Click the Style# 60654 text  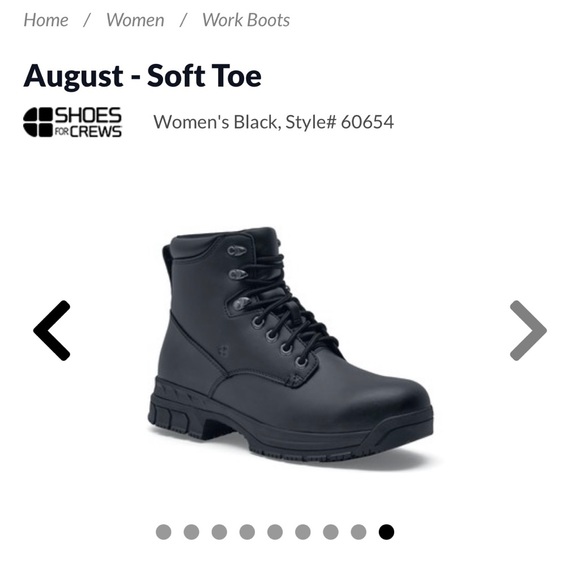click(x=340, y=122)
